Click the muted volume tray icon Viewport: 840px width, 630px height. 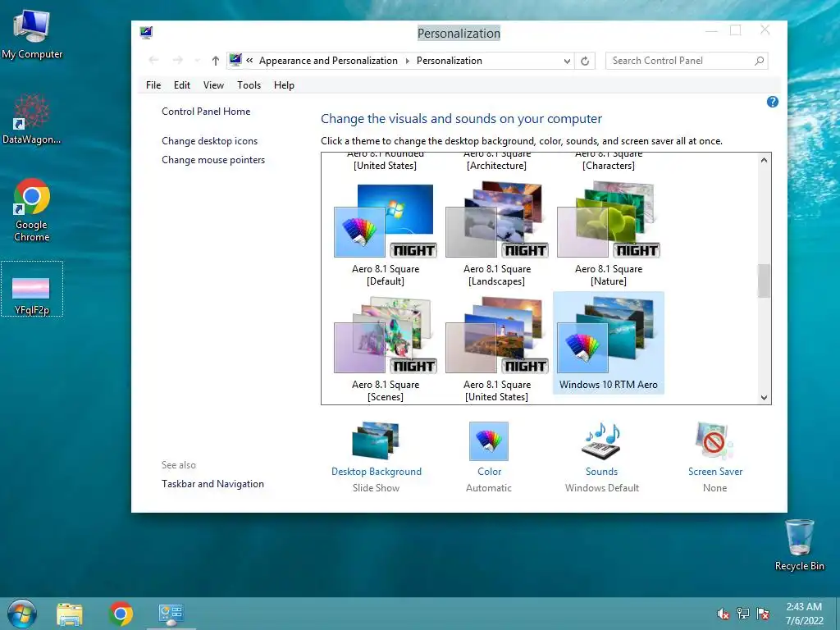point(724,614)
